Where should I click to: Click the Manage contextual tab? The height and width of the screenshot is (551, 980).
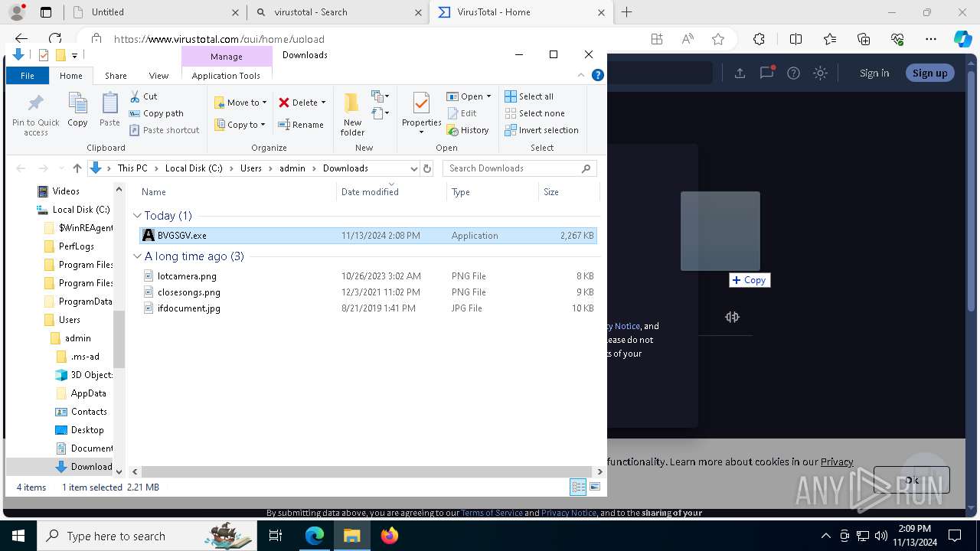point(227,57)
